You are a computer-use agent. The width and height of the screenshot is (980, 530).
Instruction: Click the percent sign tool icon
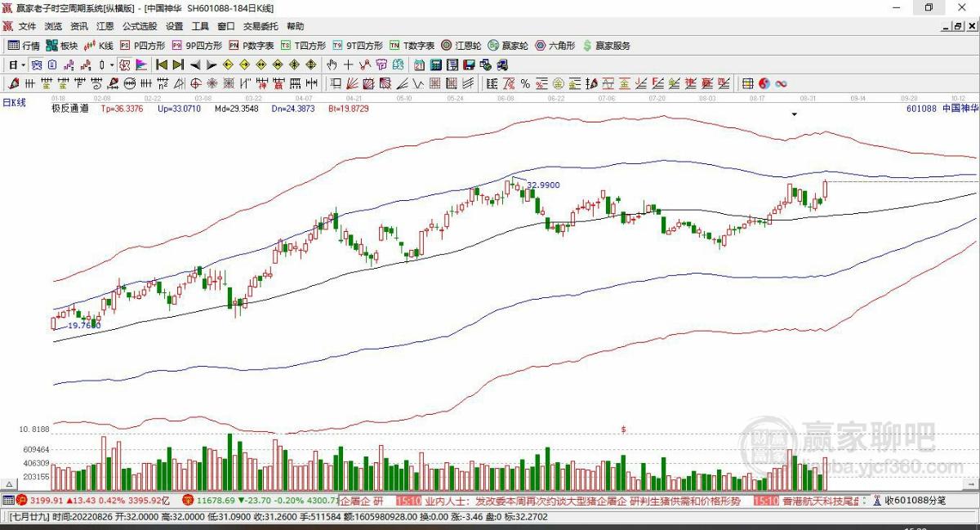click(x=525, y=83)
